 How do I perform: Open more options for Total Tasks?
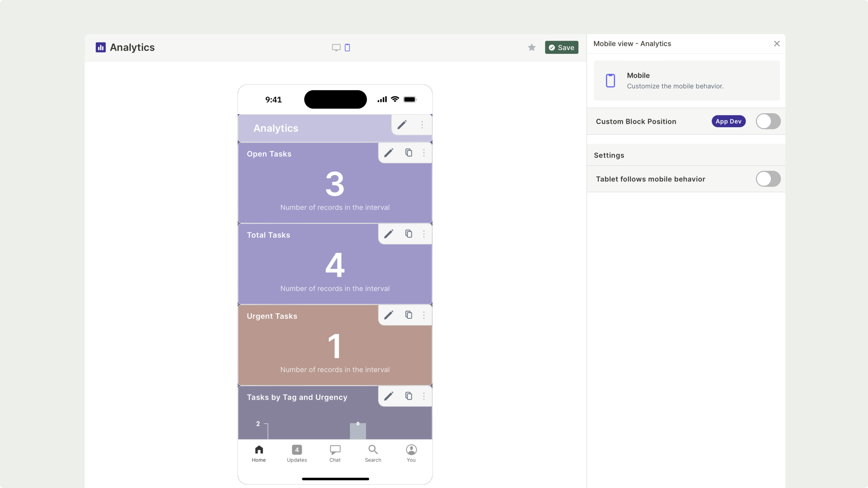click(424, 234)
